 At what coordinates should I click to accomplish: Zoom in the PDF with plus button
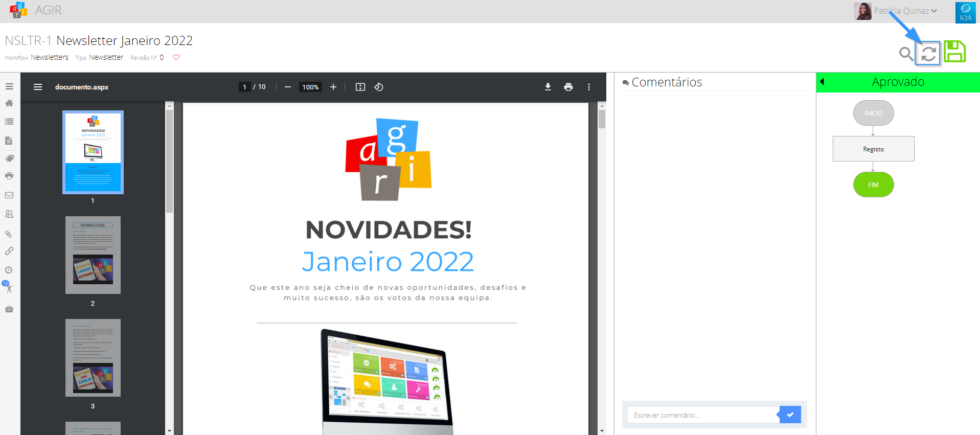(x=333, y=87)
